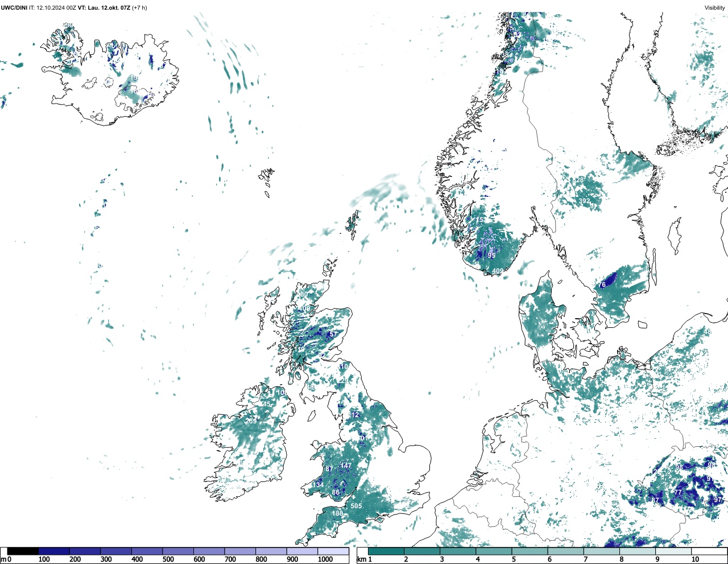The image size is (728, 564).
Task: Click the '106' value over Northern Ireland
Action: point(282,393)
